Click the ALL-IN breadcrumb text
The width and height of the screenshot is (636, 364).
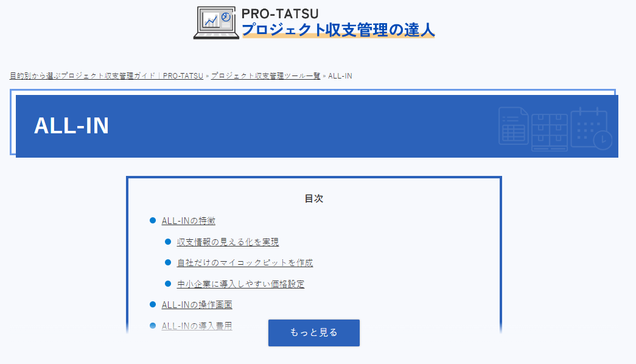pos(340,76)
